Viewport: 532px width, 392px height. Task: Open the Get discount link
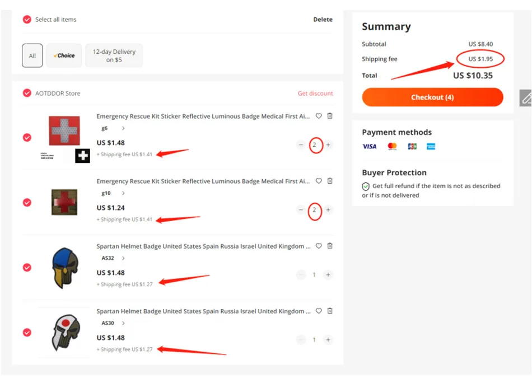315,94
